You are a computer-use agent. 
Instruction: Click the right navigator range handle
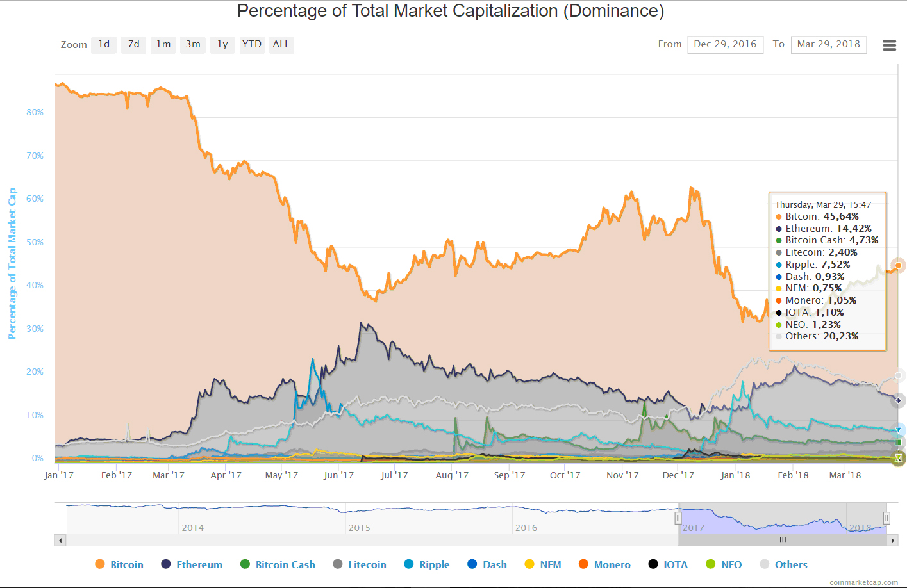click(x=886, y=518)
